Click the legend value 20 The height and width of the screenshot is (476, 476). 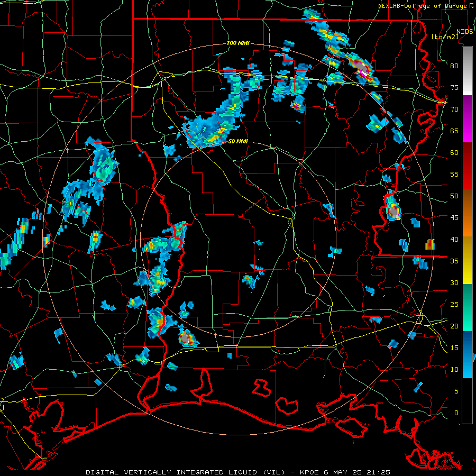coord(454,326)
